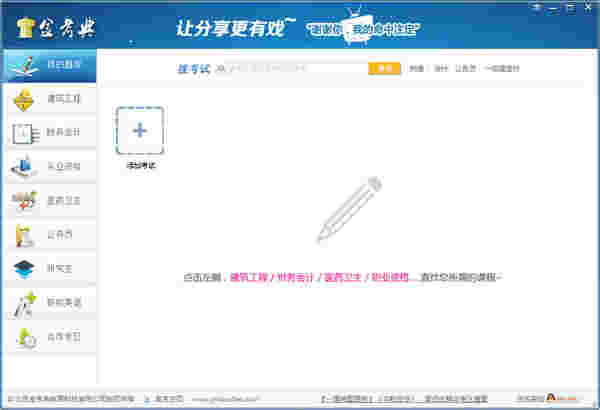Open the main menu icon left of the minimize button

537,7
